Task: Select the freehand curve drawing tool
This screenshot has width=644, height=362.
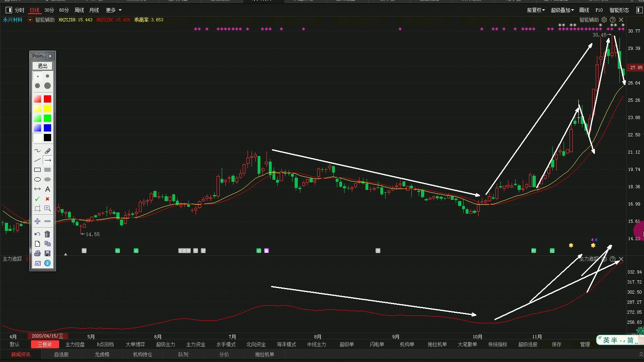Action: pyautogui.click(x=37, y=151)
